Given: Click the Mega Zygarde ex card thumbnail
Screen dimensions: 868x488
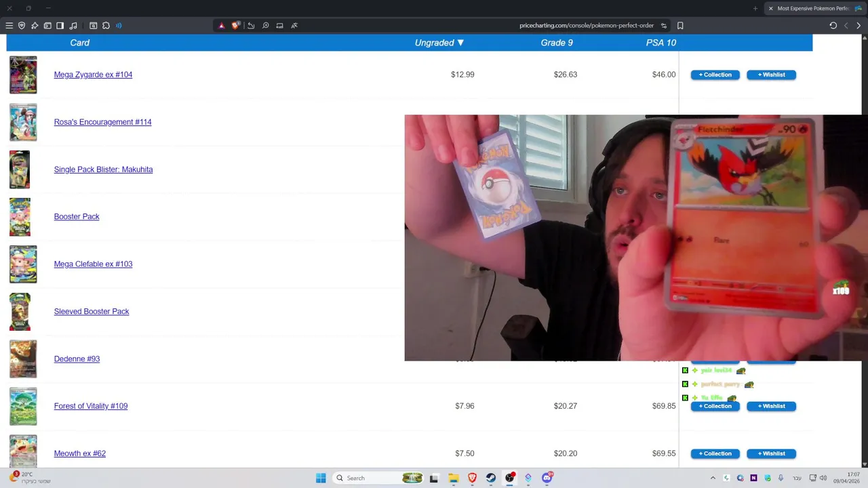Looking at the screenshot, I should [23, 75].
